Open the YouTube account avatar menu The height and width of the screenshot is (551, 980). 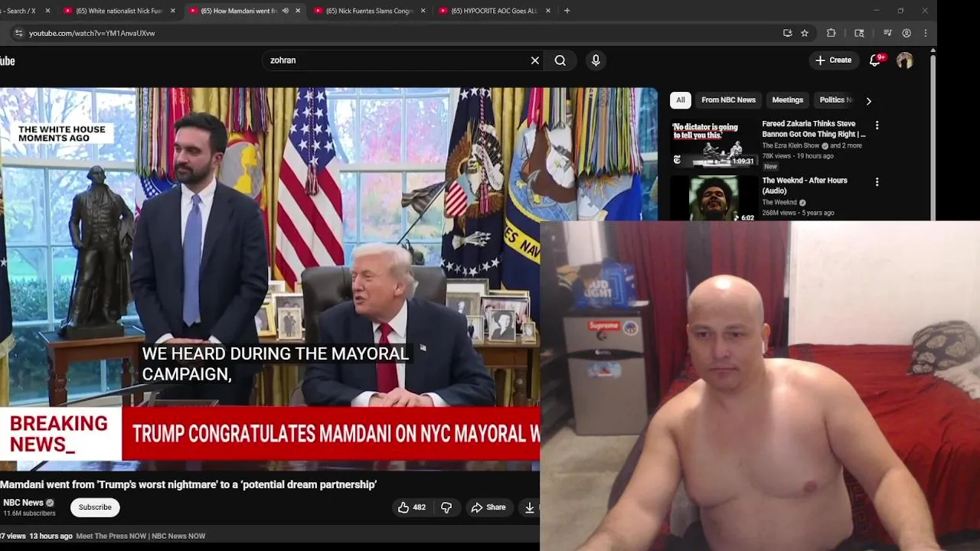pos(905,60)
